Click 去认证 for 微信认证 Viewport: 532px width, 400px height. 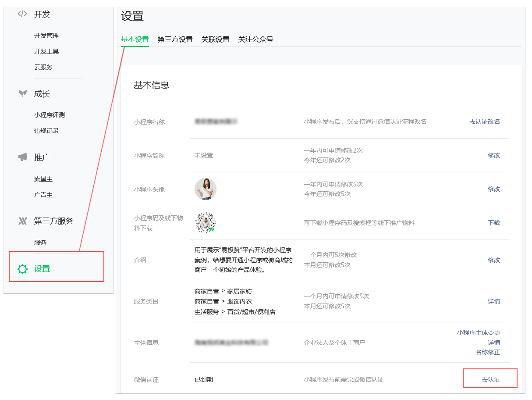tap(490, 379)
